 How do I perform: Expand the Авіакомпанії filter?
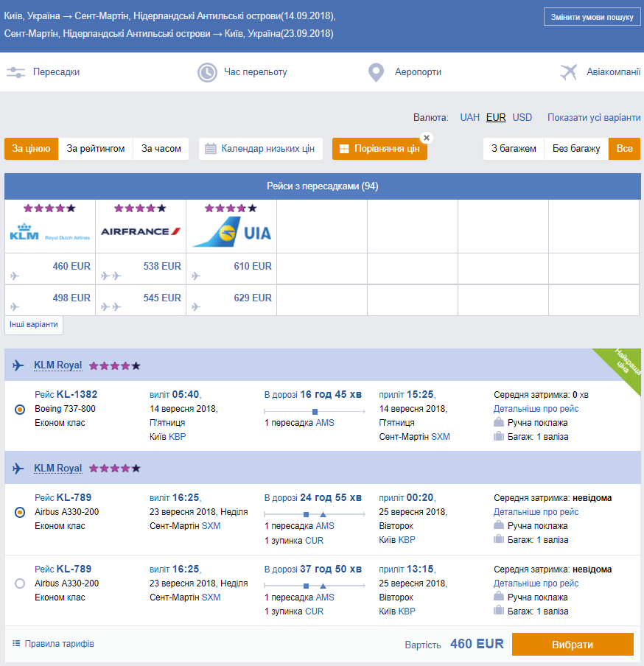[x=613, y=71]
